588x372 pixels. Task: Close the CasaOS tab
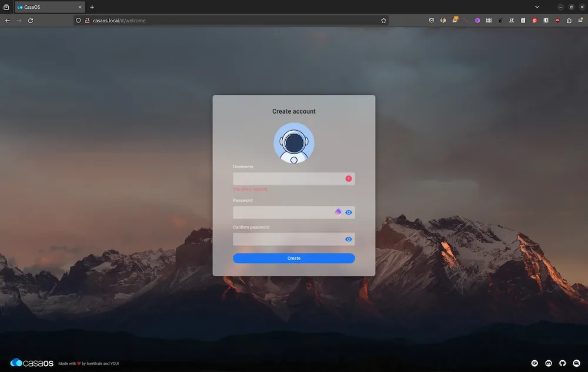80,7
